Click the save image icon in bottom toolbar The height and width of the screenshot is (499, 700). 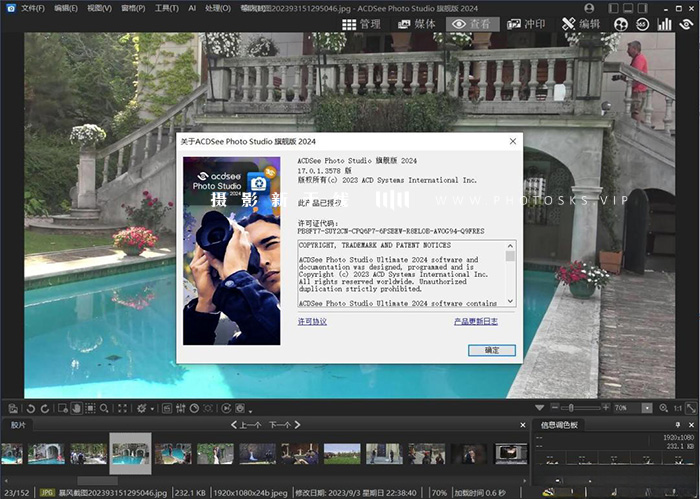click(x=13, y=408)
